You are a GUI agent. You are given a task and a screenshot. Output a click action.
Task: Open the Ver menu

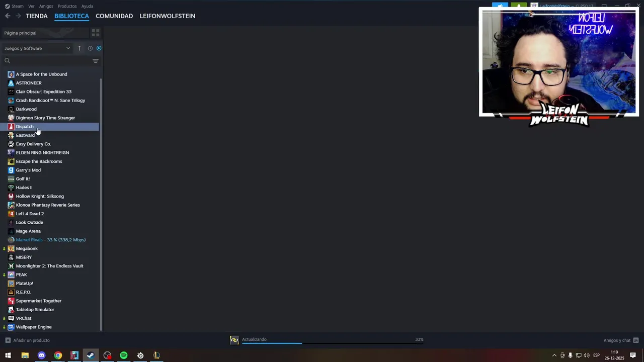coord(31,6)
